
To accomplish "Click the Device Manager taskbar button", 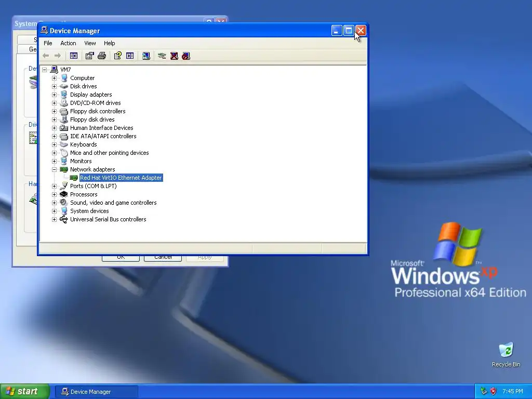I will pos(97,392).
